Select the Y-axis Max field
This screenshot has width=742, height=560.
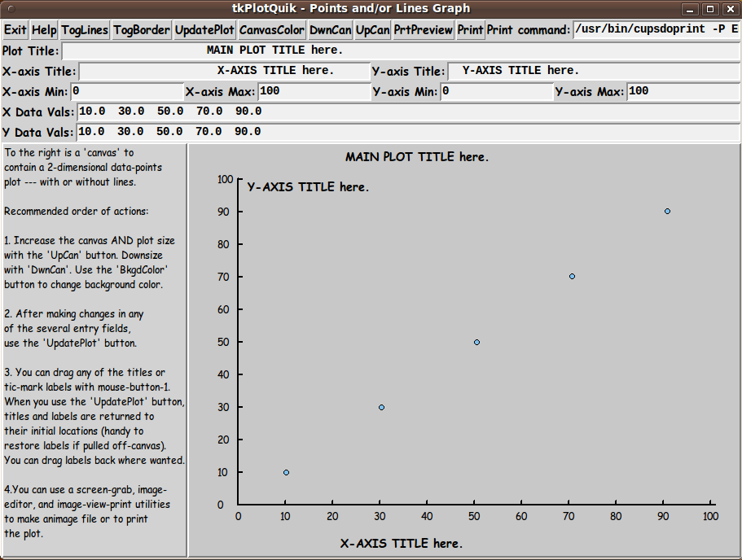click(684, 91)
